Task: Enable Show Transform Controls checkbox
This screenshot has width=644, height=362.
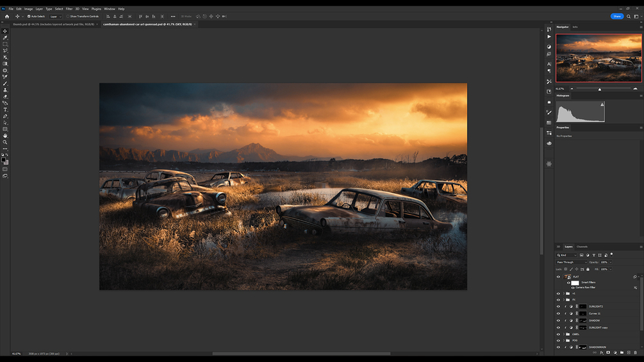Action: pyautogui.click(x=68, y=17)
